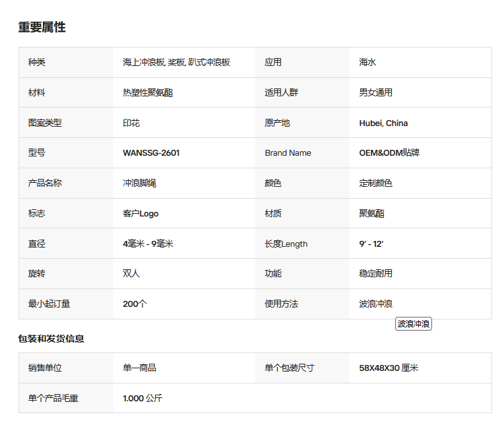The width and height of the screenshot is (504, 431).
Task: Click the 定制颜色 color value
Action: (x=376, y=183)
